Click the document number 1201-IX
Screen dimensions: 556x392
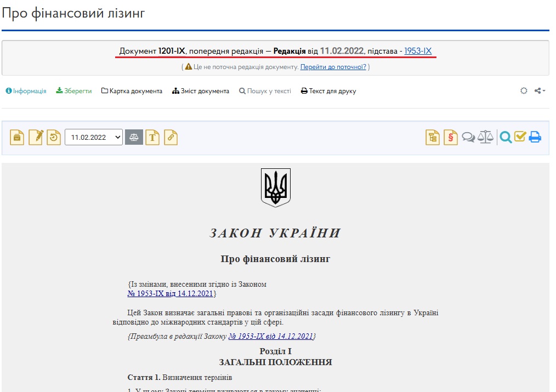172,51
